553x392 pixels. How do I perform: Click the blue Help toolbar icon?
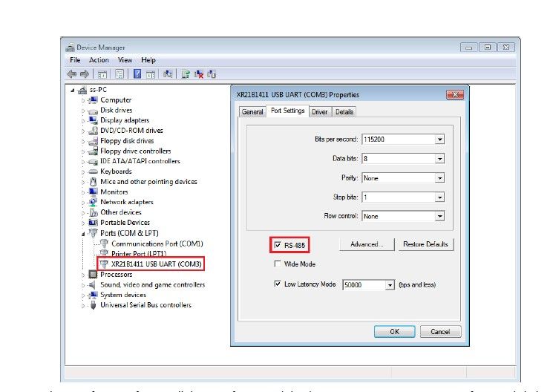[x=137, y=74]
